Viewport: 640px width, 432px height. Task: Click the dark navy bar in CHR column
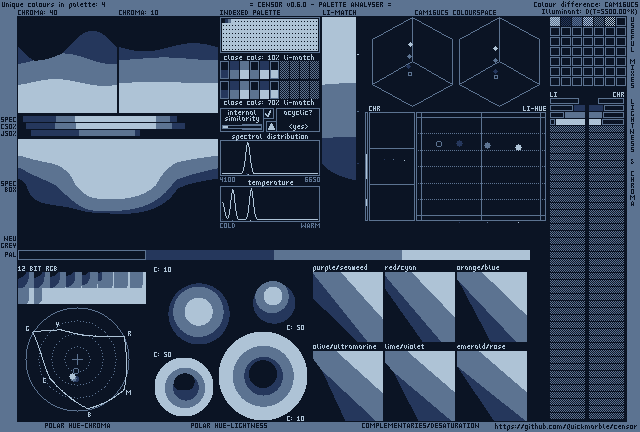coord(596,108)
